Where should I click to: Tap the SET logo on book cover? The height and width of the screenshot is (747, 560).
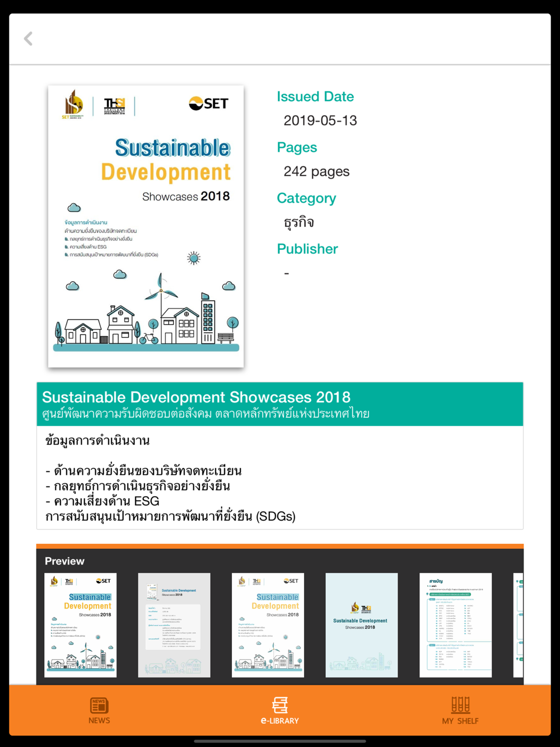(x=208, y=104)
